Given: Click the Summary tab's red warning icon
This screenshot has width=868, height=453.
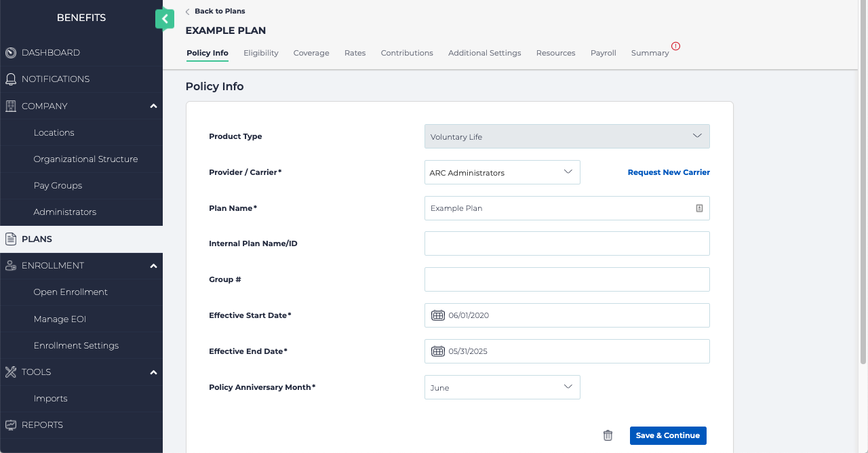Looking at the screenshot, I should (675, 46).
